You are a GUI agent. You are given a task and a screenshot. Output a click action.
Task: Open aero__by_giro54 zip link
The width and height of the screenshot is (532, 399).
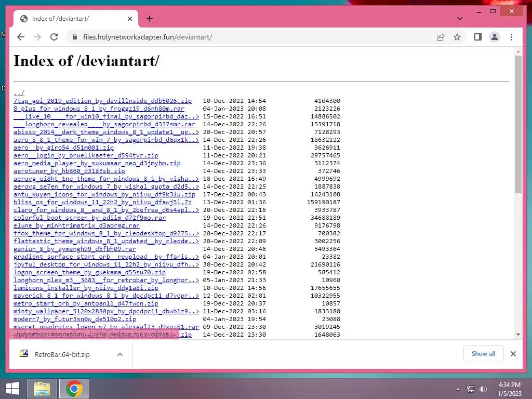[x=63, y=148]
